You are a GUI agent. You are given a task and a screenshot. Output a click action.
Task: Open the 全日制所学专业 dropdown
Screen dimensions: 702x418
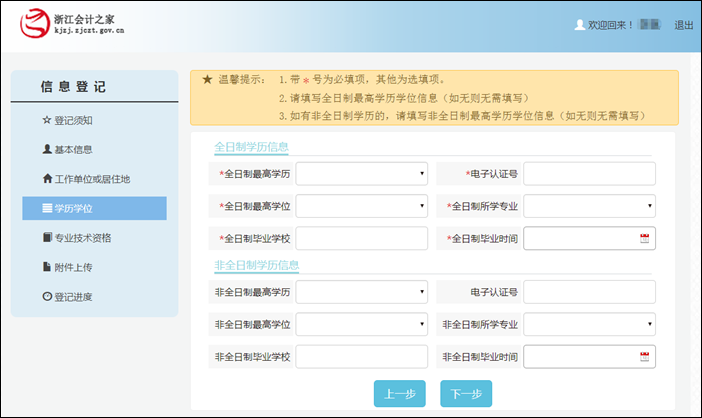(x=589, y=206)
